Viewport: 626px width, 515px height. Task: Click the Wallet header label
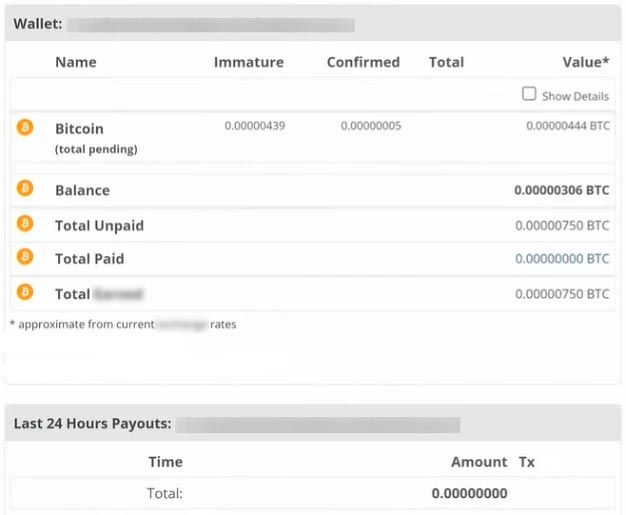point(37,22)
